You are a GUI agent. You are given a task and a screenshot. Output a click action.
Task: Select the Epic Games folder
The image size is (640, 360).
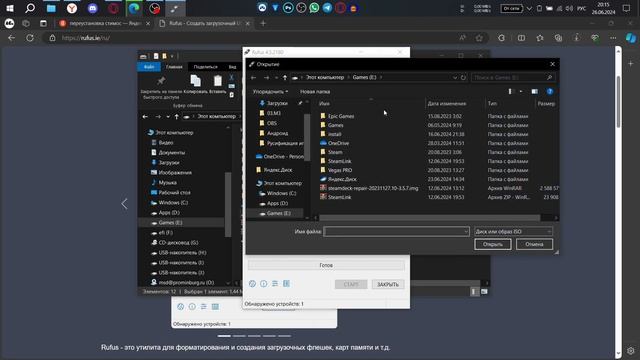point(341,116)
